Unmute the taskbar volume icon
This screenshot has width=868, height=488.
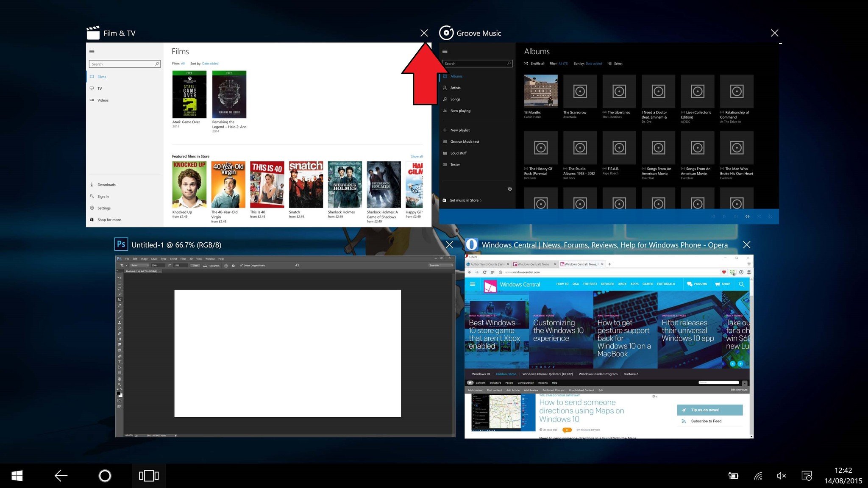tap(781, 476)
